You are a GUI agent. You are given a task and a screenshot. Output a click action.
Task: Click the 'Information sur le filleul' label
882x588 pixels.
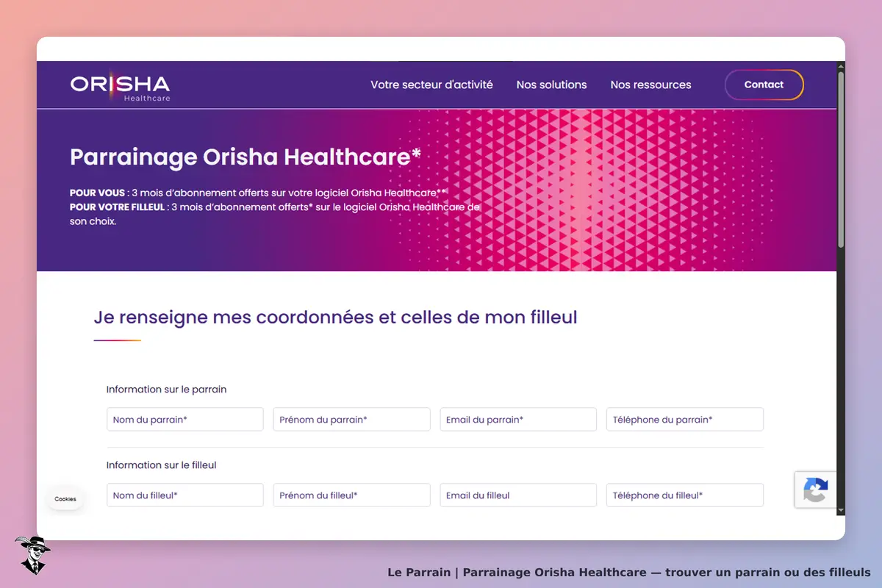tap(161, 465)
